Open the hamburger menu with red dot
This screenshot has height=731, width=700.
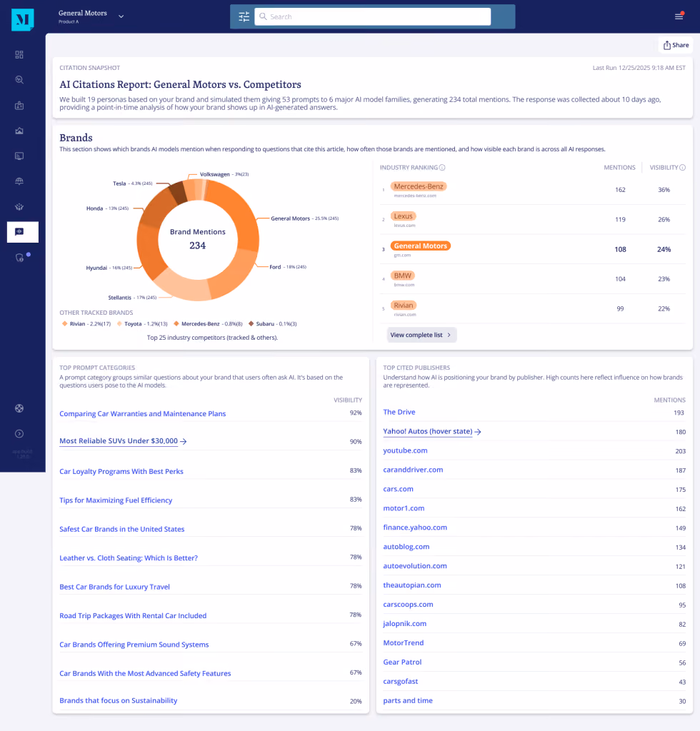[x=679, y=16]
